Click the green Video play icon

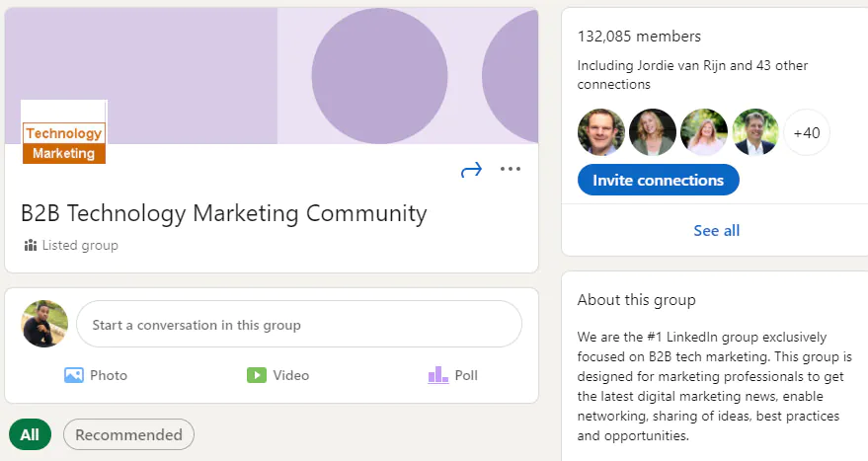point(257,375)
